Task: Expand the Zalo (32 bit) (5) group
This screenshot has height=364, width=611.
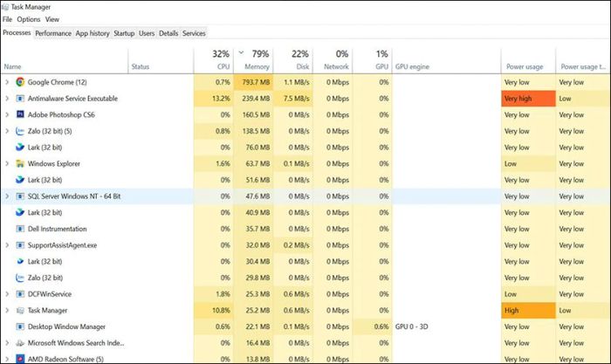Action: [7, 131]
